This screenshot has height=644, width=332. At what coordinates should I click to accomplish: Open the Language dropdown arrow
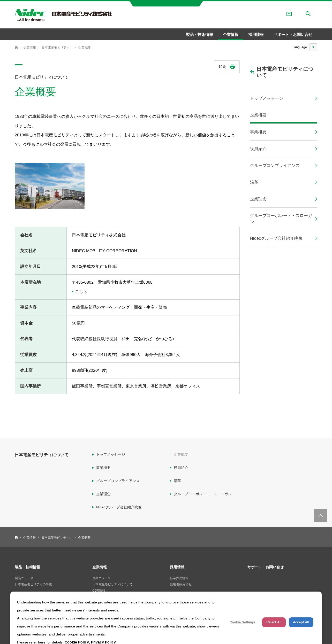pyautogui.click(x=313, y=47)
